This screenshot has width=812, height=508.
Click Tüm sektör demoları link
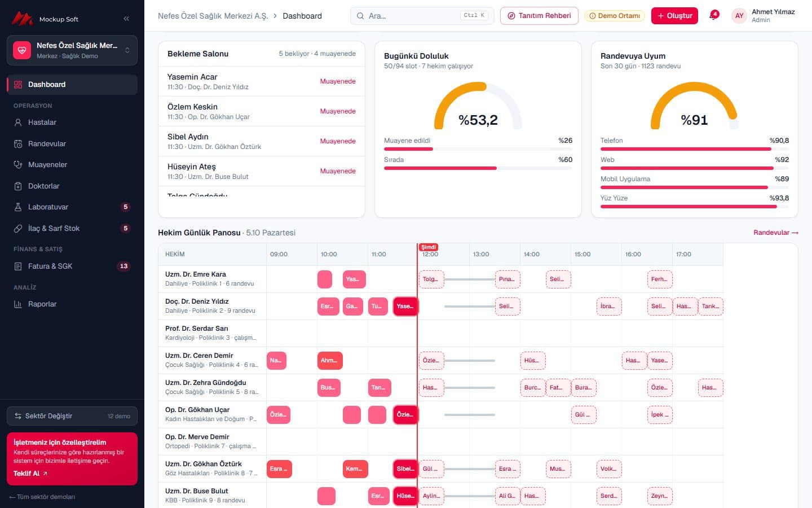tap(42, 497)
